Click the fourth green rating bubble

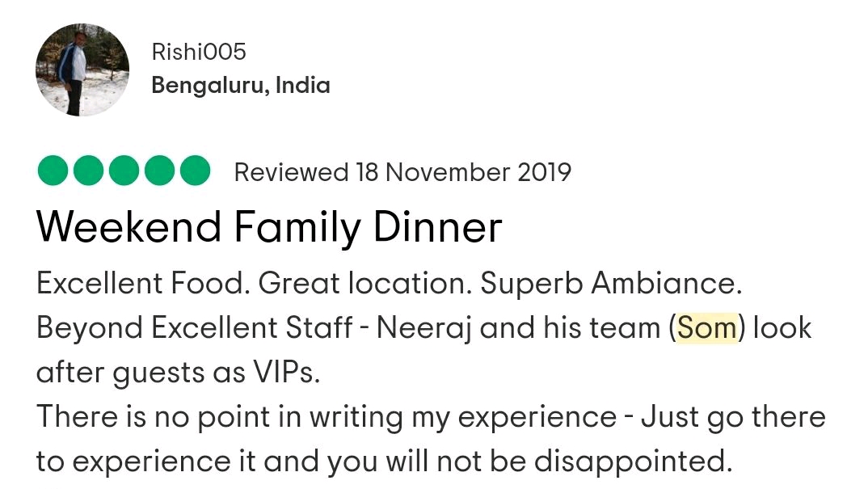[x=159, y=171]
